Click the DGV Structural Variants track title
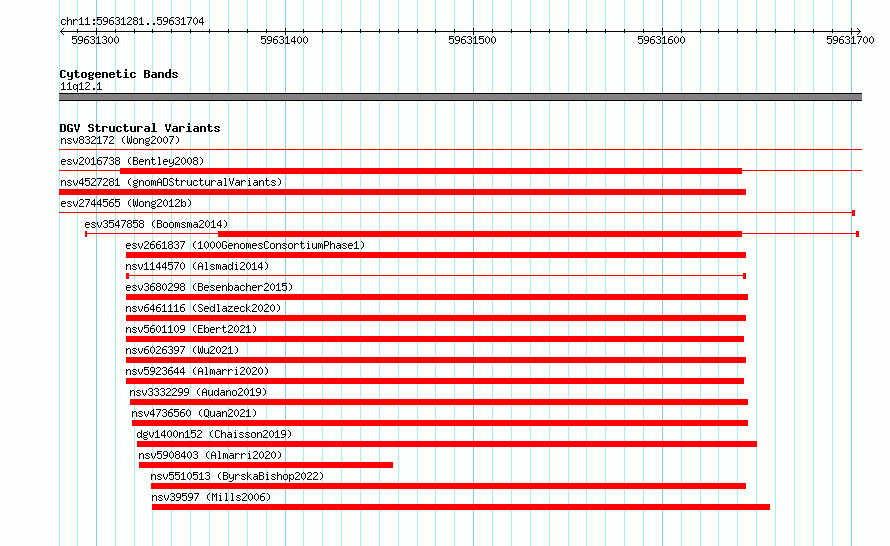 [x=140, y=128]
